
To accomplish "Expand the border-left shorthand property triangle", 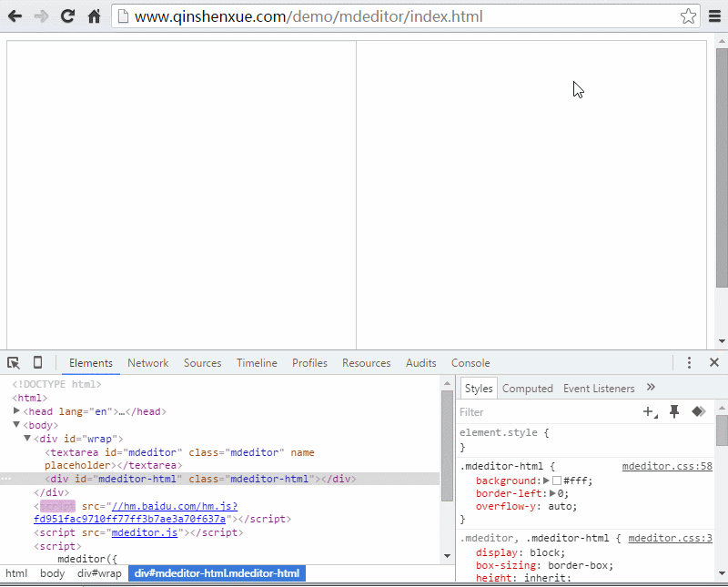I will pyautogui.click(x=552, y=493).
